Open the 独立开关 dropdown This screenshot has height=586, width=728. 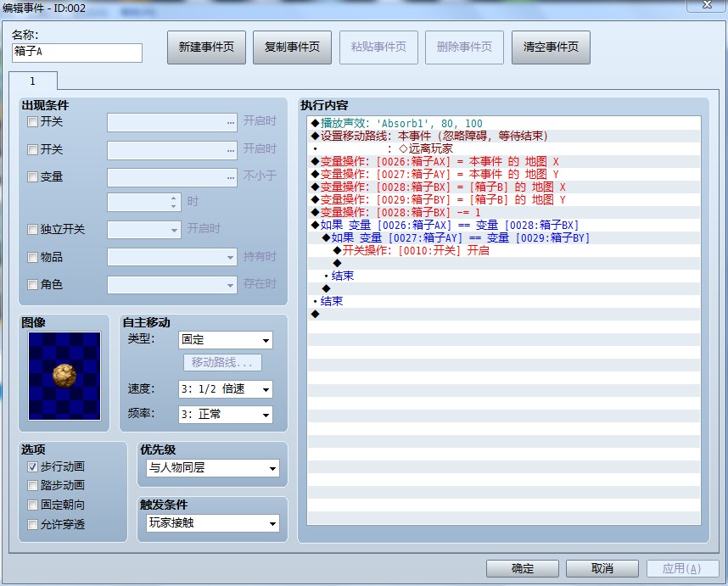point(144,230)
